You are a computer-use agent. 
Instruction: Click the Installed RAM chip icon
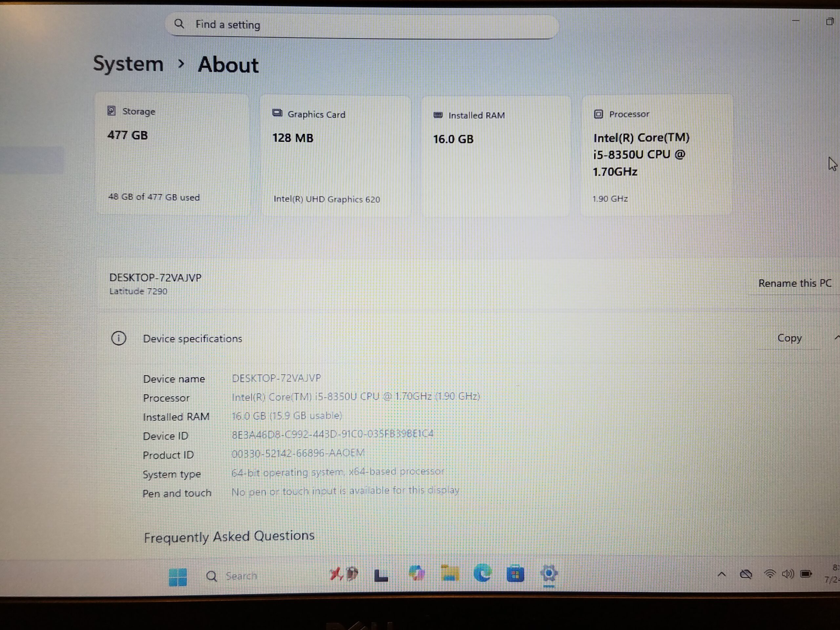438,115
